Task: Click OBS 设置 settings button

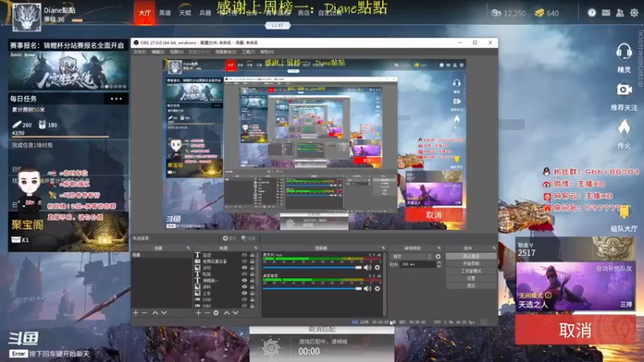Action: point(471,278)
